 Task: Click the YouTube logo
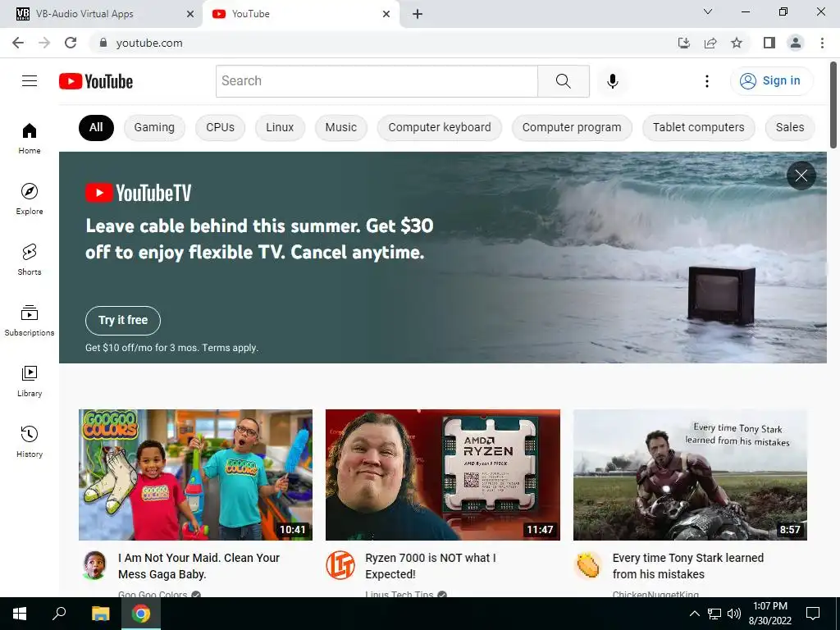pos(96,81)
